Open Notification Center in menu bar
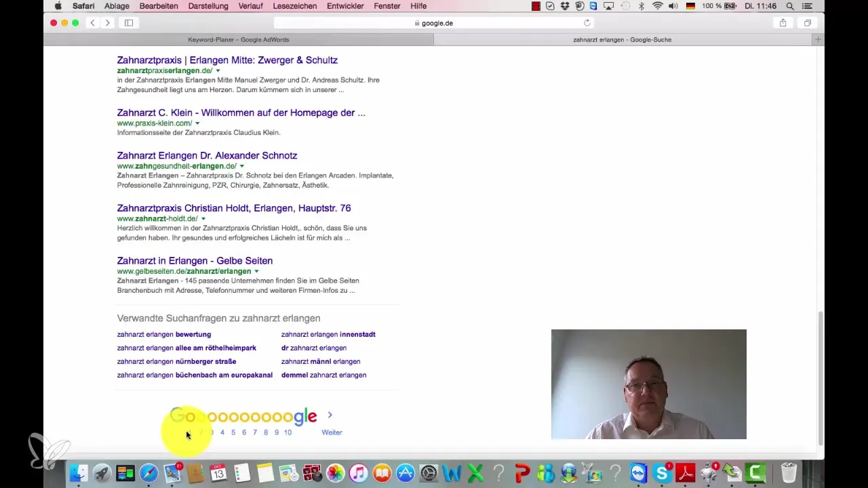This screenshot has height=488, width=868. click(x=806, y=6)
